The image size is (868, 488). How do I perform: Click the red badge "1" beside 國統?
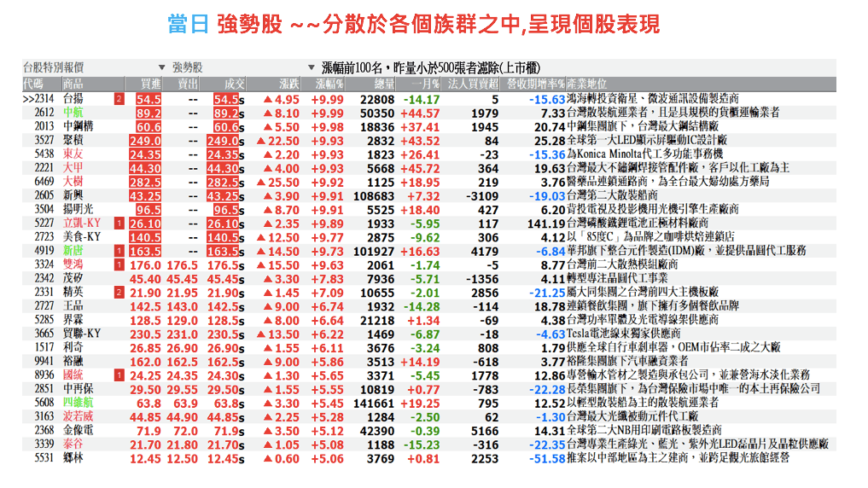click(x=119, y=375)
